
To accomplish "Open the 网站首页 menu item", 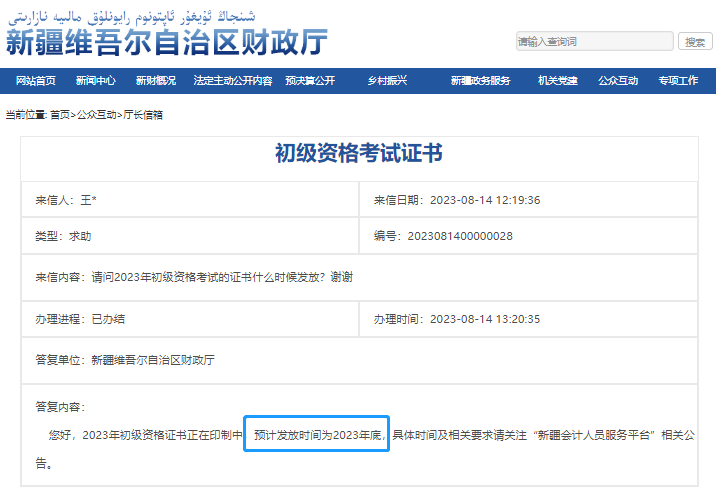I will point(35,81).
